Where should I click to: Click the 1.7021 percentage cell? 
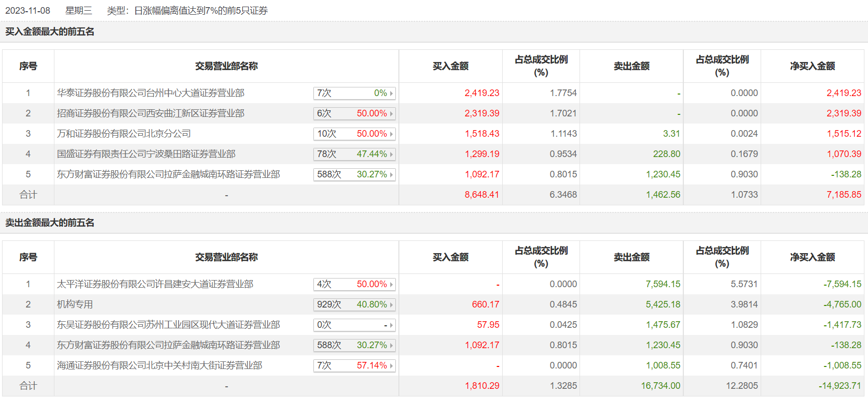click(x=563, y=113)
